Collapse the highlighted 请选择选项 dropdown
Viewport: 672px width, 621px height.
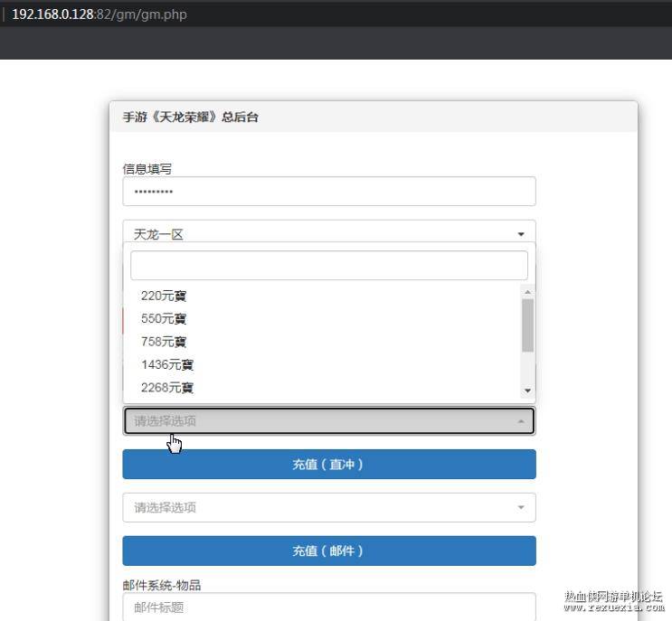[328, 421]
